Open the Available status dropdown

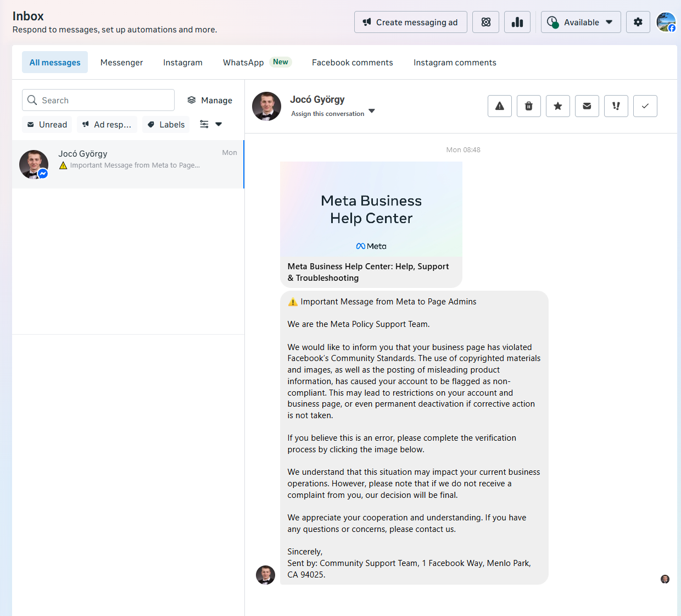(581, 22)
